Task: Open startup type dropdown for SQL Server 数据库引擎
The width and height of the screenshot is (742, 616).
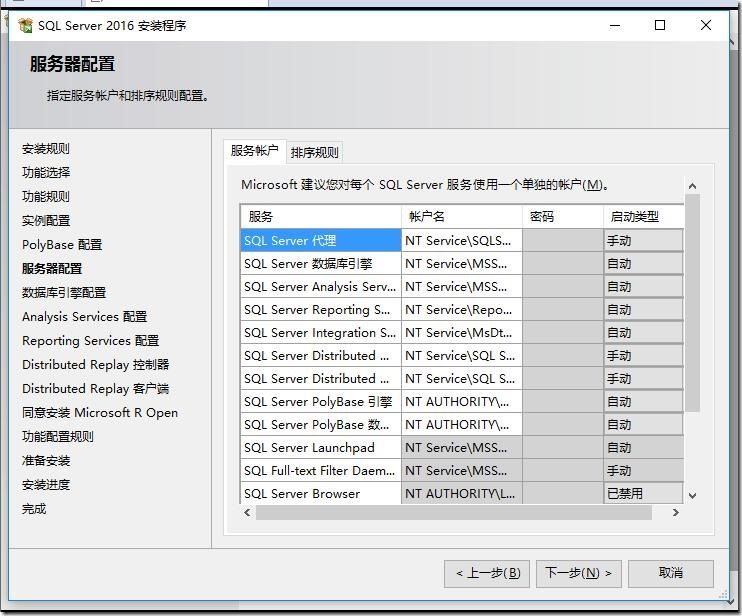Action: (x=644, y=264)
